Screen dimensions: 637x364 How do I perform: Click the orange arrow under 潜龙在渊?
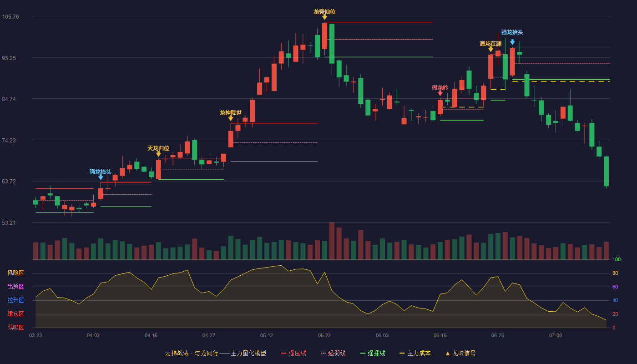point(490,49)
